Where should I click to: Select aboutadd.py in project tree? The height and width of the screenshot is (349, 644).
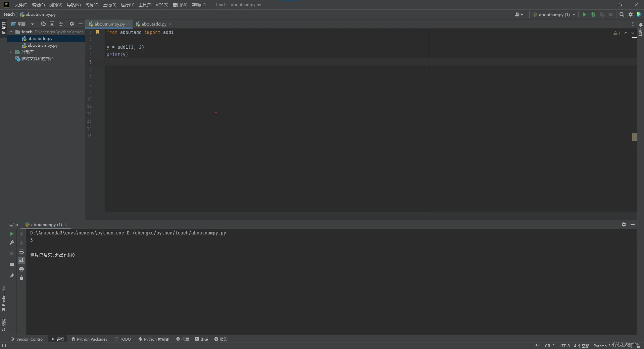pos(40,39)
